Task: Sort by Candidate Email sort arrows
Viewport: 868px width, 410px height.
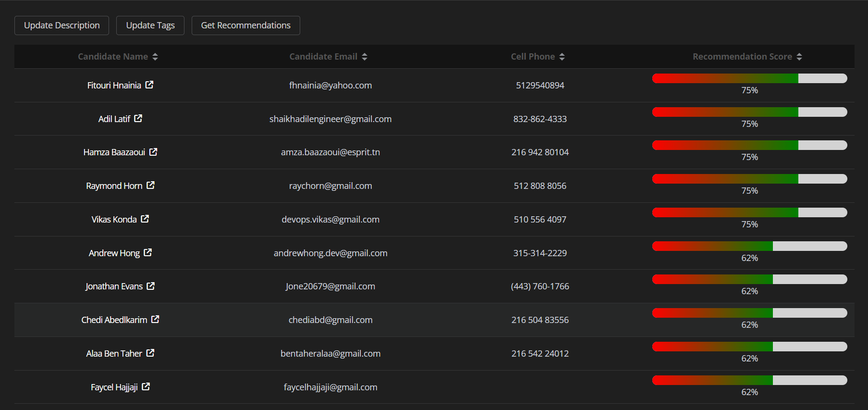Action: 365,57
